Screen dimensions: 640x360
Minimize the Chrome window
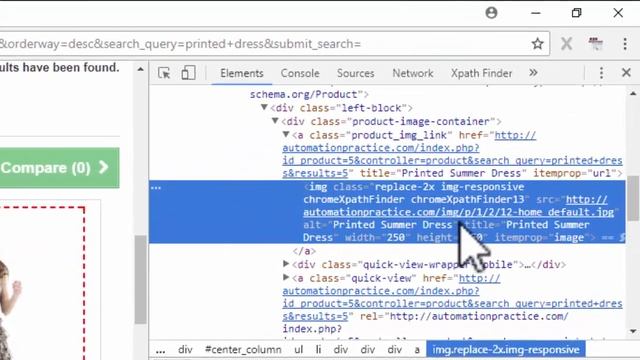[x=536, y=13]
